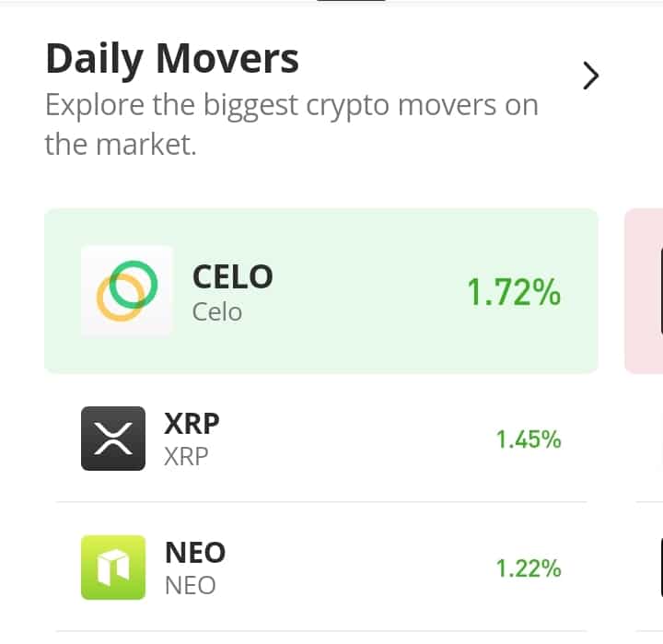The width and height of the screenshot is (663, 644).
Task: Tap the gray XRP coin name label
Action: pyautogui.click(x=186, y=457)
